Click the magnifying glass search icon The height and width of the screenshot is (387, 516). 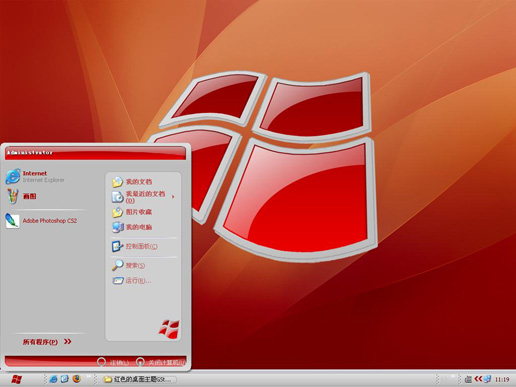[117, 265]
